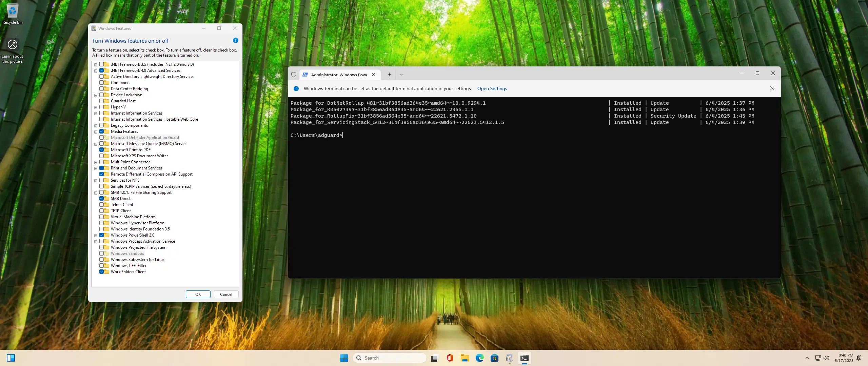Dismiss the default terminal info banner

click(772, 88)
